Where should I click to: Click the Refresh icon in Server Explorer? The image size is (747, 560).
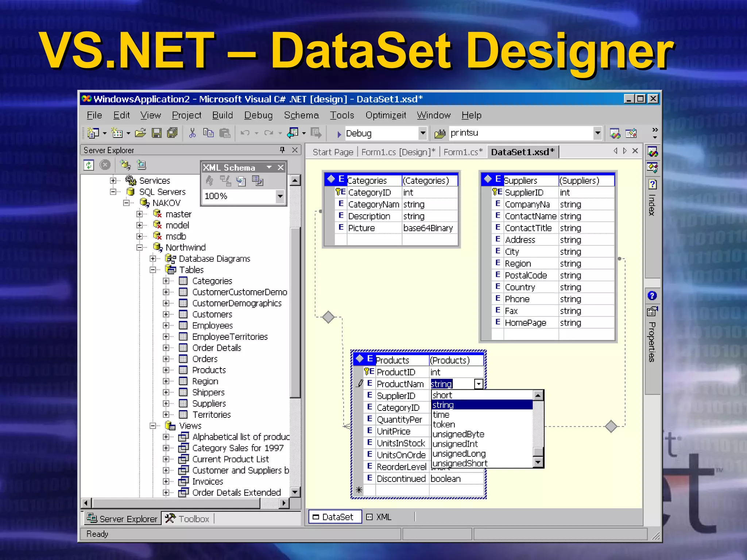(89, 165)
